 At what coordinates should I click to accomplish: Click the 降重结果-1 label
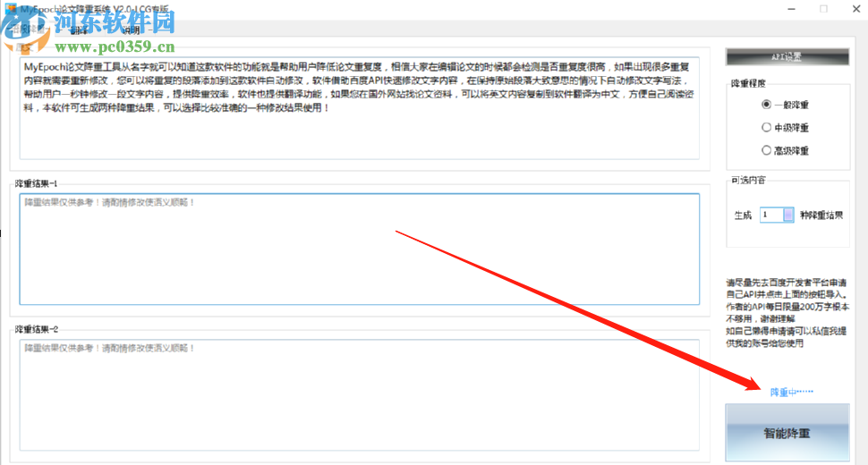tap(36, 183)
